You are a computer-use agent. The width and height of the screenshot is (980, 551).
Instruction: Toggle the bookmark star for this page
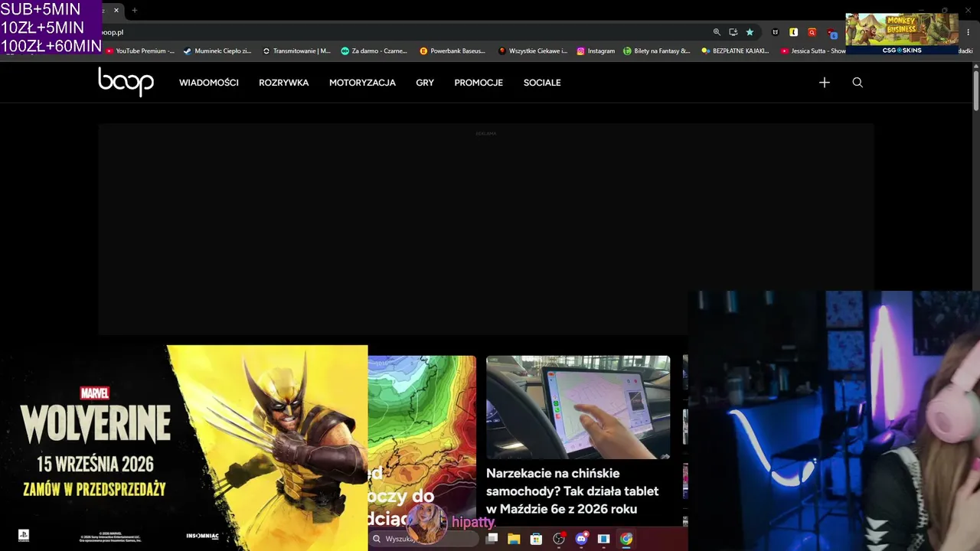point(750,32)
